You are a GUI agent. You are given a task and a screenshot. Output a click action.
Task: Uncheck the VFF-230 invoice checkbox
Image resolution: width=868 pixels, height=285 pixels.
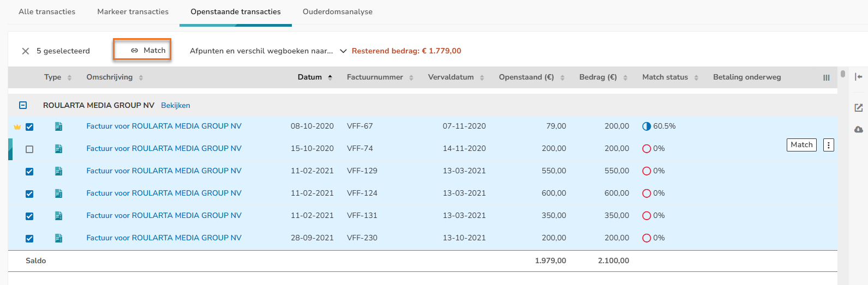29,239
